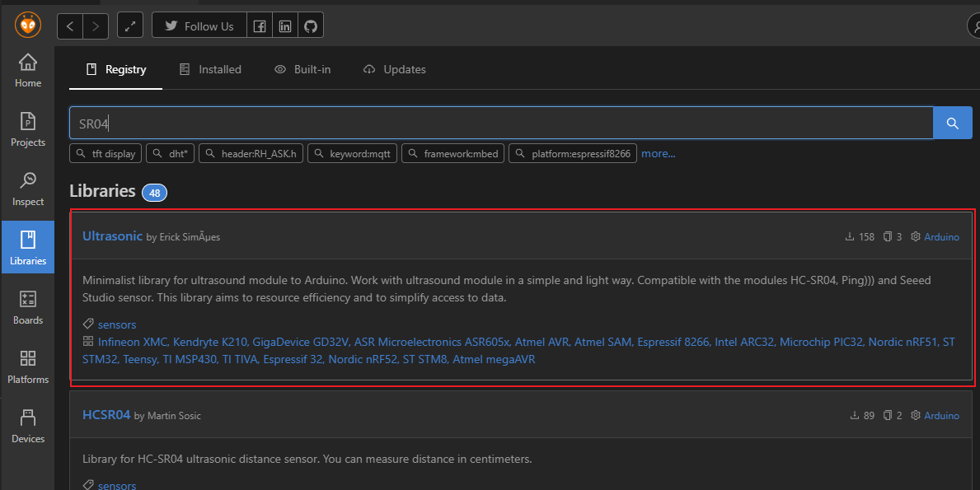Apply the keyword:mqtt search suggestion
980x490 pixels.
(x=353, y=154)
